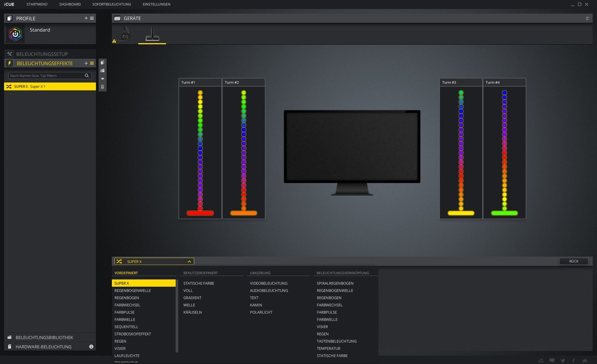Viewport: 597px width, 364px height.
Task: Click the monitor image in the layout
Action: (352, 152)
